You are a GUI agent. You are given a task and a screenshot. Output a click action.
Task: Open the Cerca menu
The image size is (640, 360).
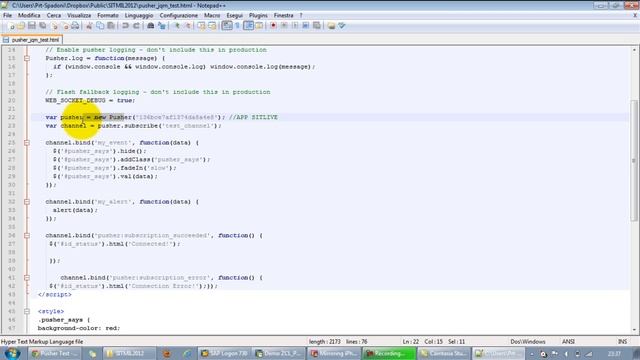53,16
